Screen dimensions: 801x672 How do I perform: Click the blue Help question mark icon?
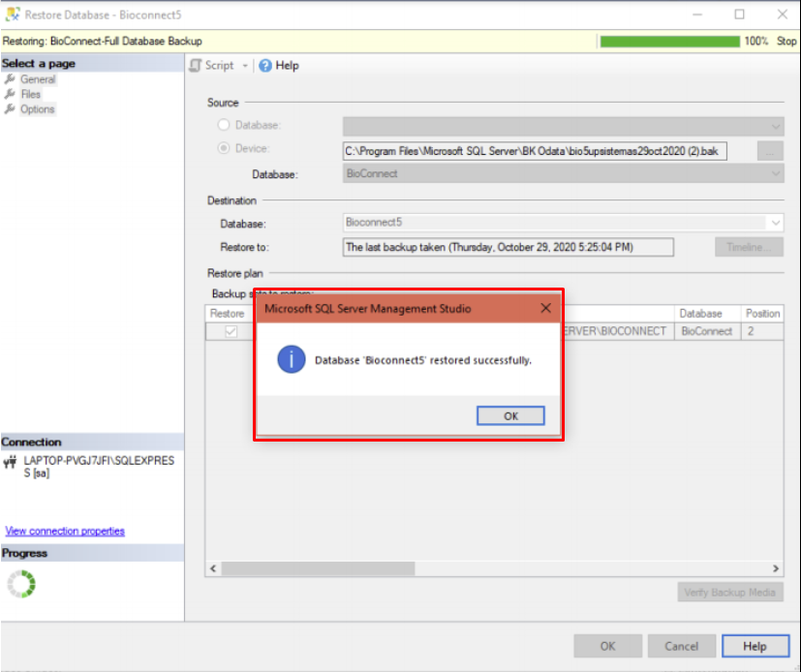[x=265, y=66]
